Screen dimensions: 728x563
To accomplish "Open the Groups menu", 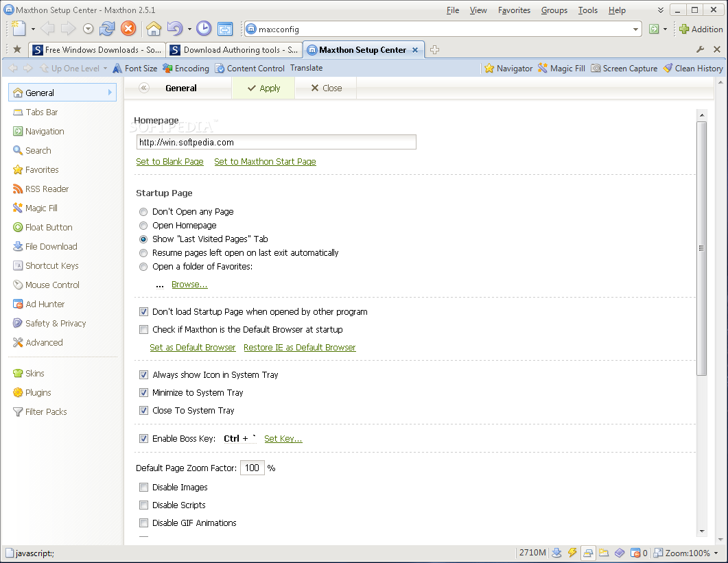I will coord(554,10).
